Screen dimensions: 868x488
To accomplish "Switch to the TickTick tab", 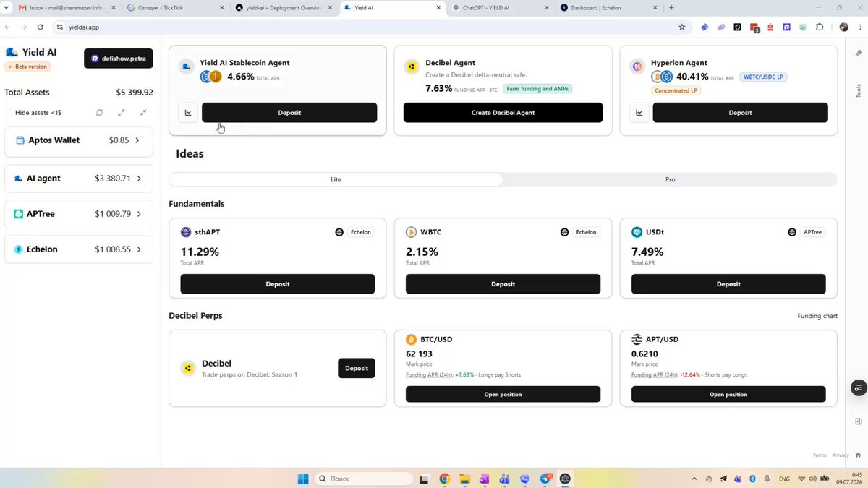I will pyautogui.click(x=174, y=8).
